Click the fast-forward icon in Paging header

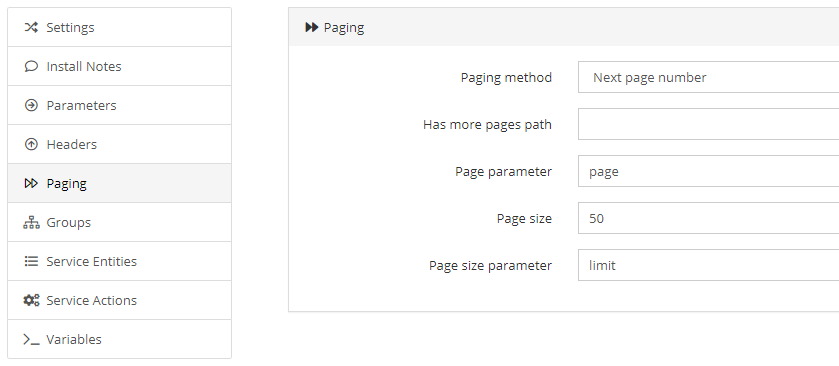point(311,27)
